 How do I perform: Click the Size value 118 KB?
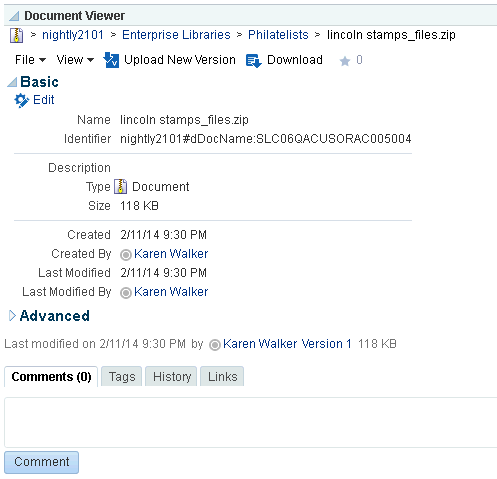(x=139, y=206)
